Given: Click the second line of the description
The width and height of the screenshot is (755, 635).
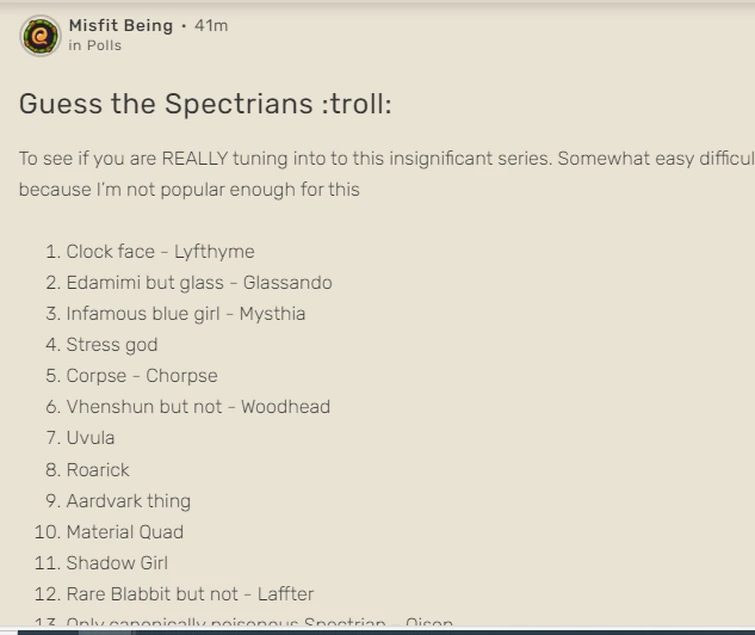Looking at the screenshot, I should pos(189,189).
